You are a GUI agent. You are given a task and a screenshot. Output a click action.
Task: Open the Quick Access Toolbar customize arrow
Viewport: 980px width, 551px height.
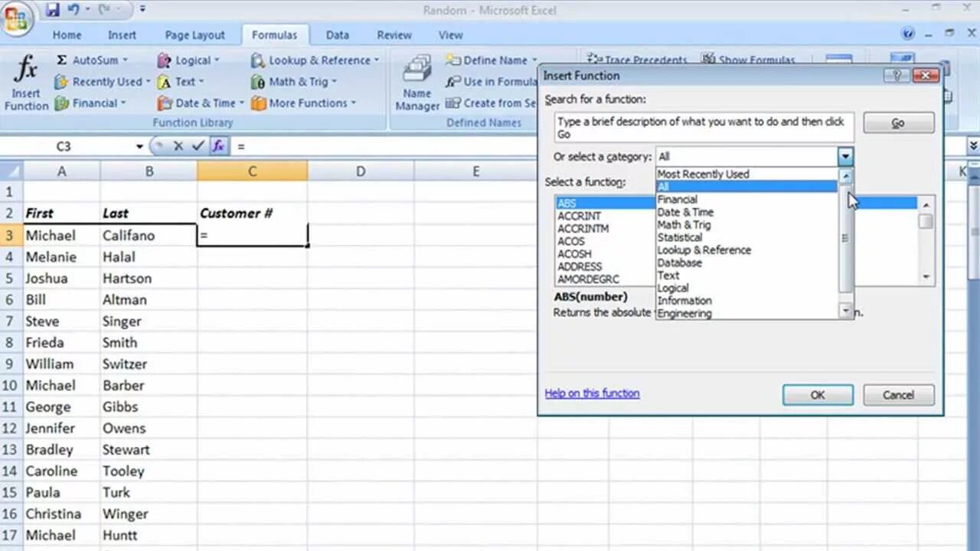pyautogui.click(x=142, y=11)
